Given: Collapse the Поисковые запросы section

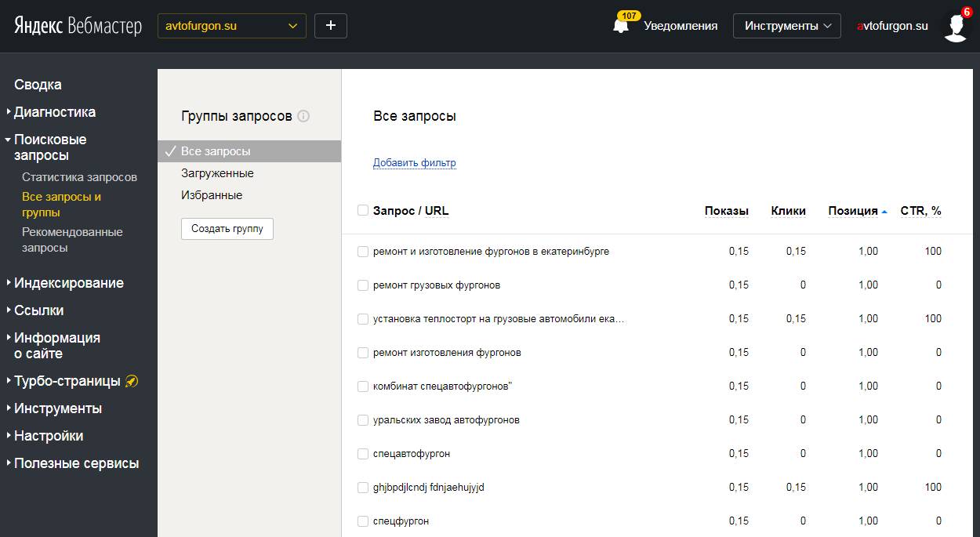Looking at the screenshot, I should 50,147.
